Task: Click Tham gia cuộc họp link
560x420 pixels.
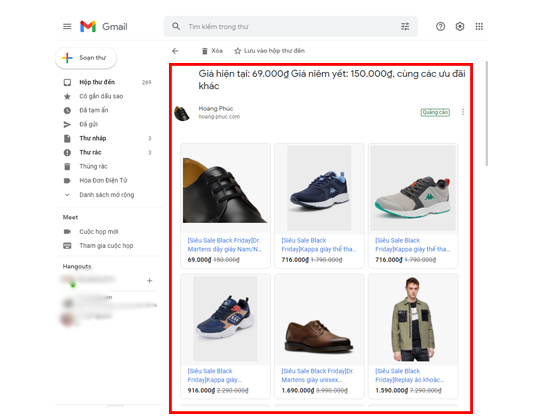Action: tap(106, 246)
